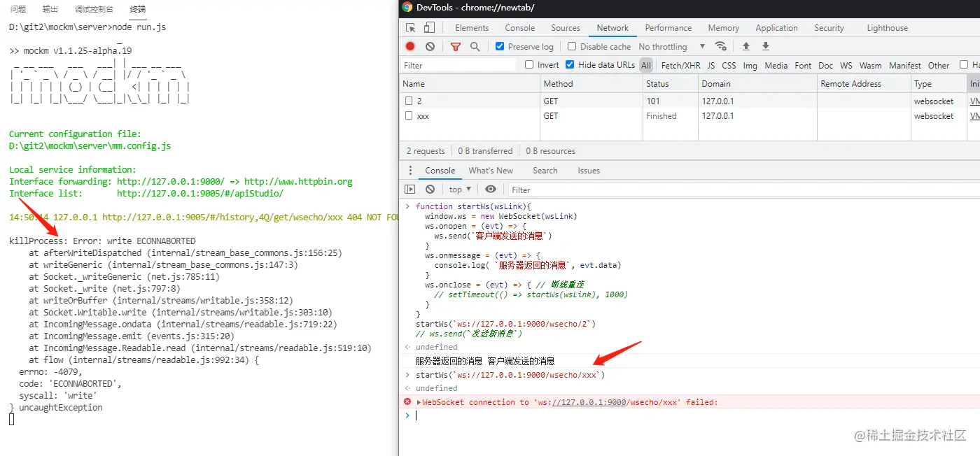
Task: Filter requests by Font
Action: (803, 65)
